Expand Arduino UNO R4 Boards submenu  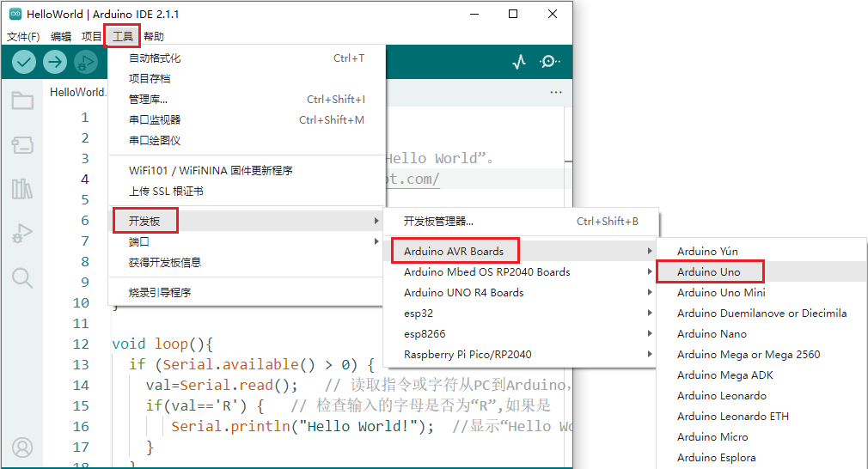[x=520, y=292]
